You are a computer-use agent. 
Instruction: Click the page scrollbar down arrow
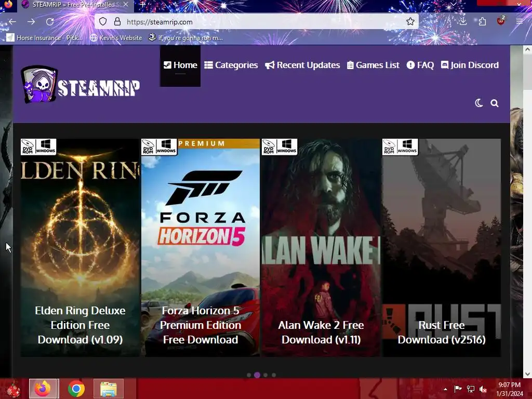point(527,374)
